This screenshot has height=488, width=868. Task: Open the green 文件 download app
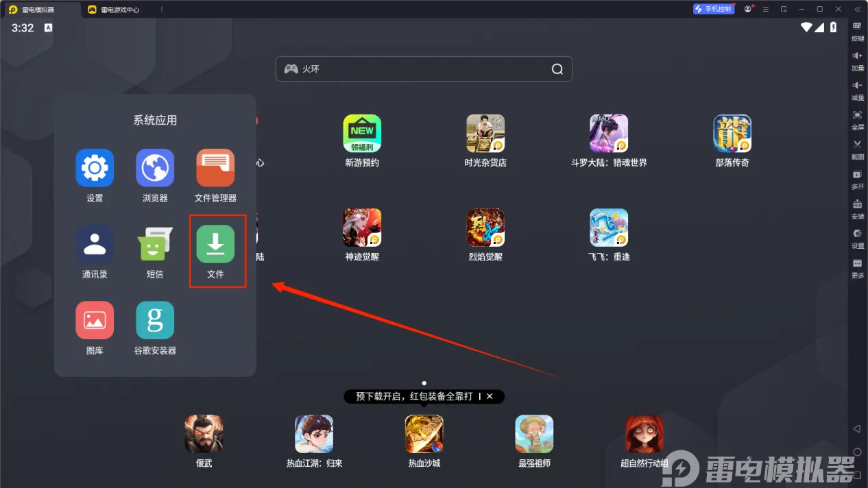click(x=215, y=244)
